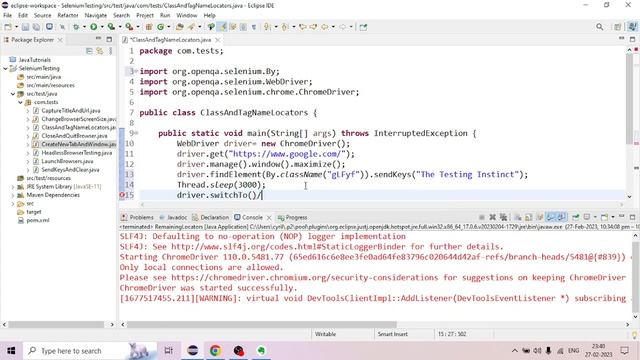Open Chrome from the taskbar
This screenshot has height=360, width=640.
[216, 351]
